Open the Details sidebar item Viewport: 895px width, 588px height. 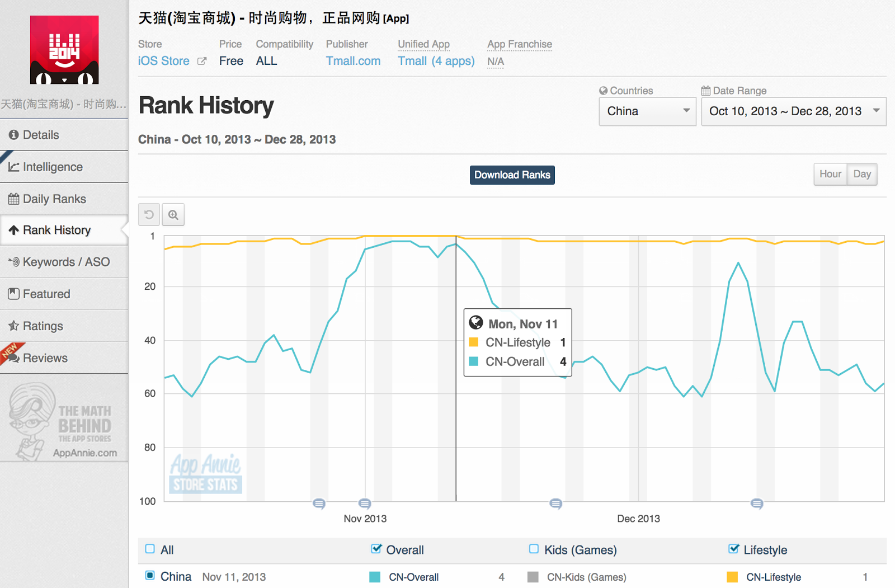pyautogui.click(x=64, y=135)
